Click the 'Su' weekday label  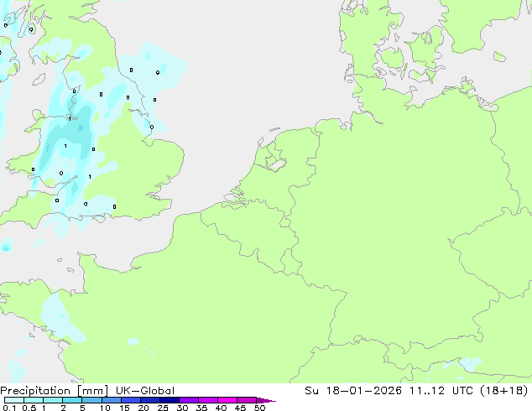pos(311,391)
